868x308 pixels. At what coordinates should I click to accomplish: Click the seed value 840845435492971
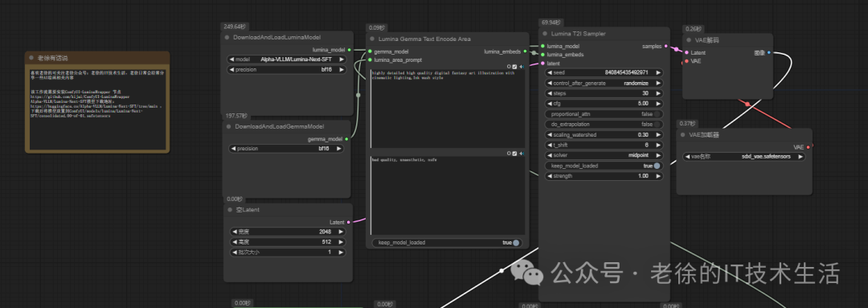pos(626,72)
